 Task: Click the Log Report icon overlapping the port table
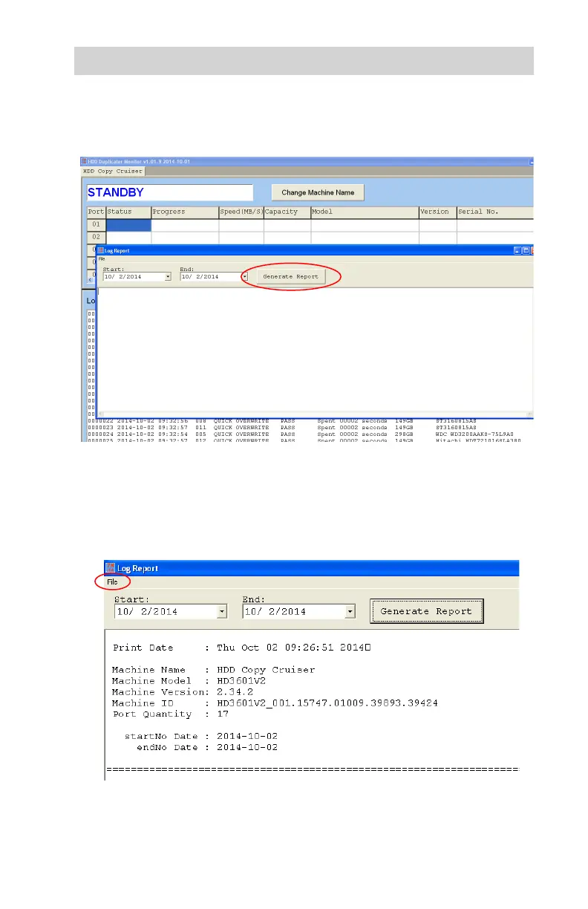(x=102, y=251)
